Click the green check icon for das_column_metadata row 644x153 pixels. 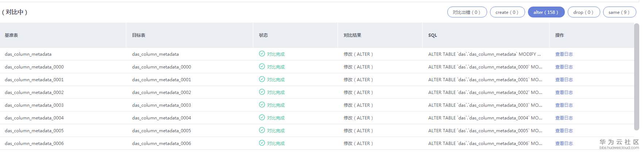tap(262, 54)
